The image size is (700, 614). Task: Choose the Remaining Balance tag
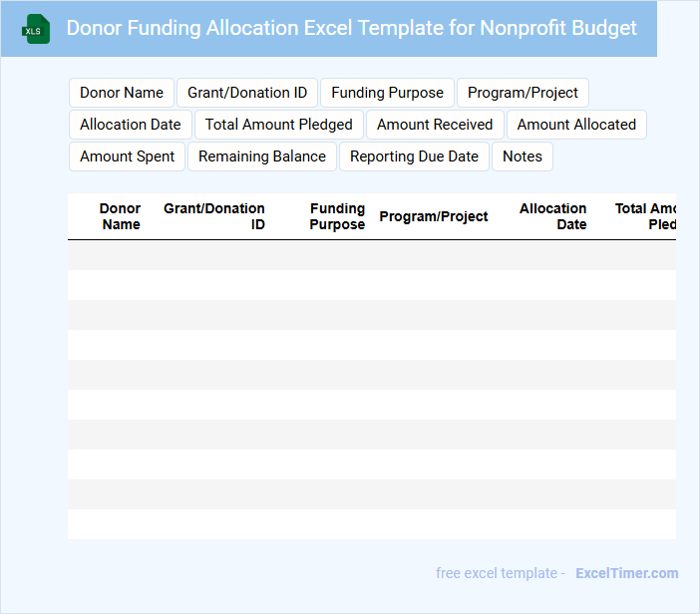pyautogui.click(x=262, y=156)
